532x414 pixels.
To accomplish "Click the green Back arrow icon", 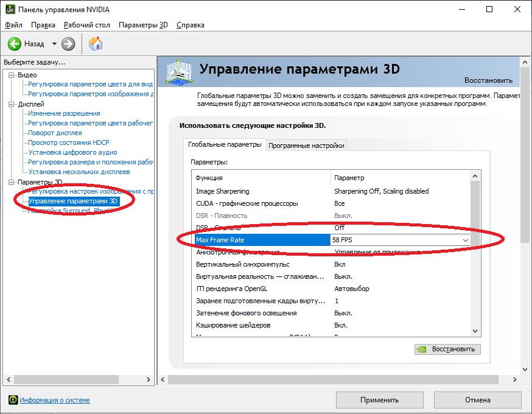I will click(x=15, y=44).
